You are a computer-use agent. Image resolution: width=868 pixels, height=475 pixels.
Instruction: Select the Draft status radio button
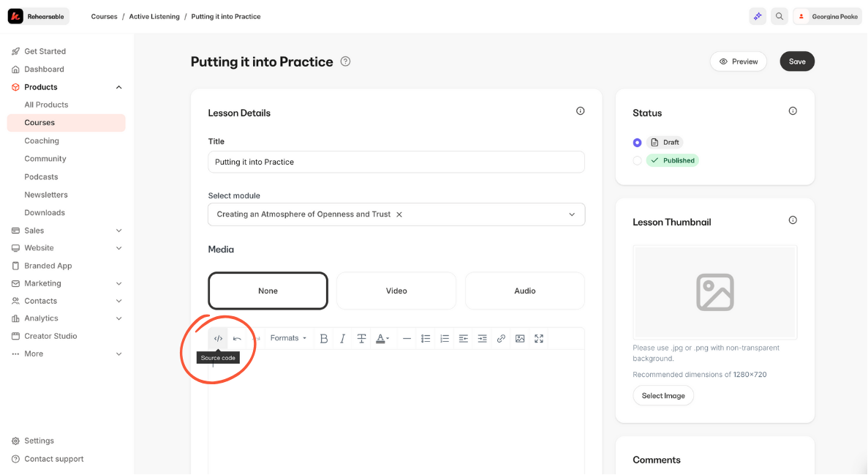(638, 143)
